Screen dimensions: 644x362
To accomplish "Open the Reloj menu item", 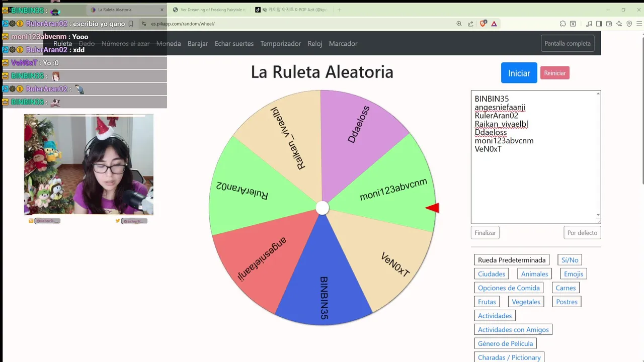I will point(315,44).
